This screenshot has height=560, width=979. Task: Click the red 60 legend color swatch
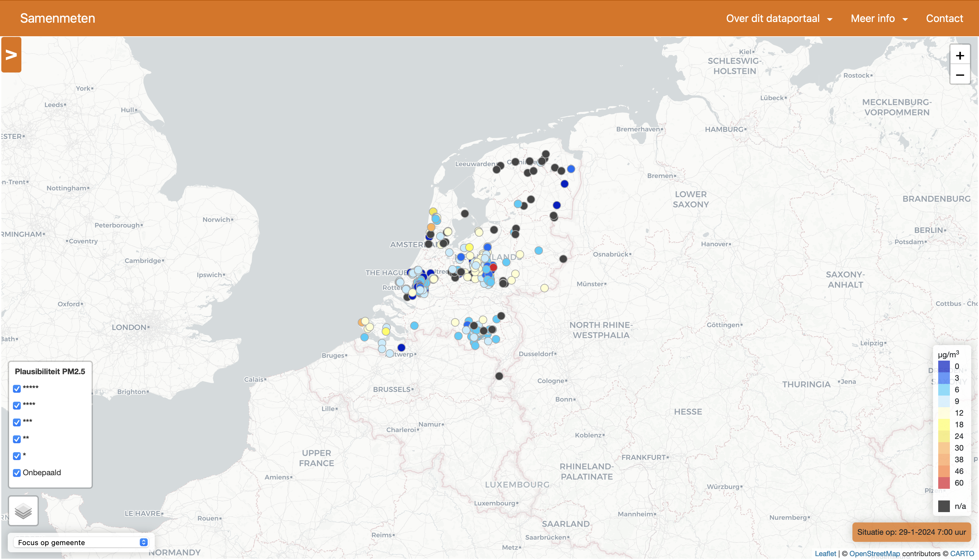944,483
